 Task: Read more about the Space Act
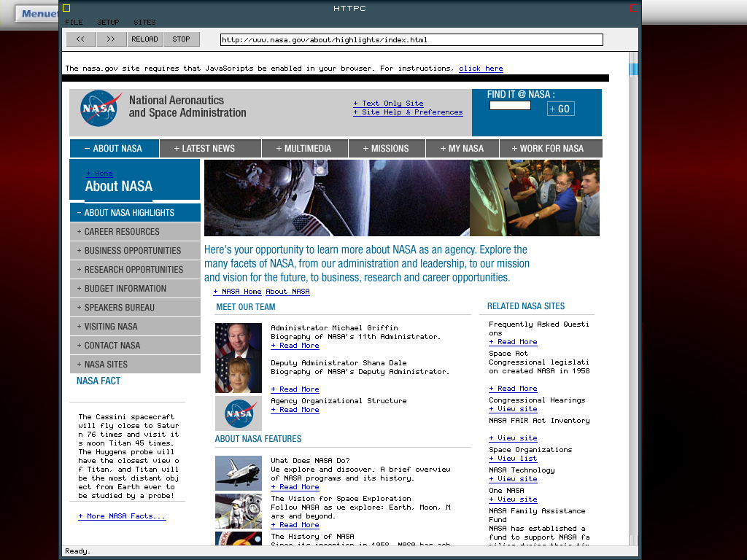(x=513, y=389)
